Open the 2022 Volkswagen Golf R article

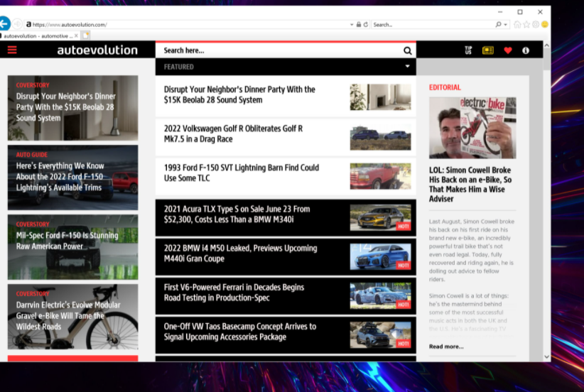tap(233, 134)
